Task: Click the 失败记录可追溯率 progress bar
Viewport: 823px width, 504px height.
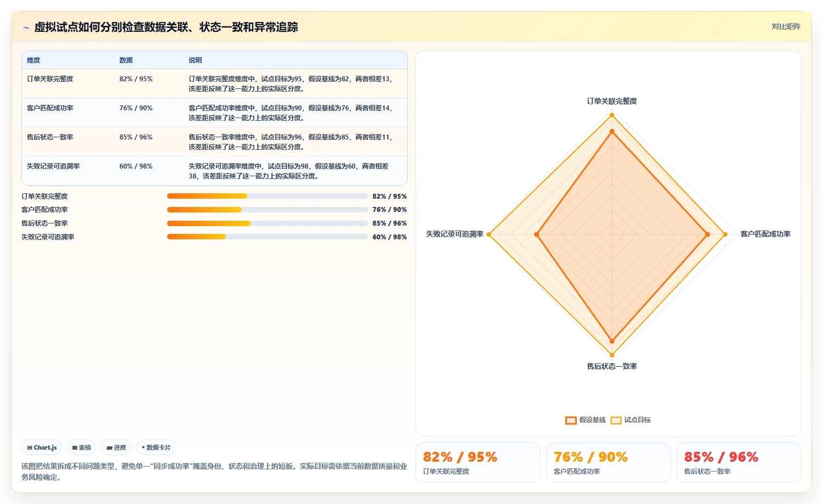Action: (x=268, y=237)
